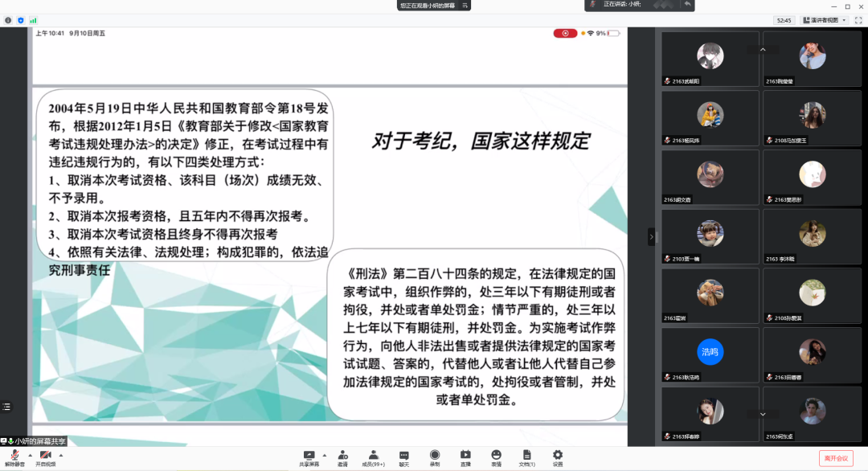Open the 表情 emoji reactions
The image size is (868, 471).
496,456
